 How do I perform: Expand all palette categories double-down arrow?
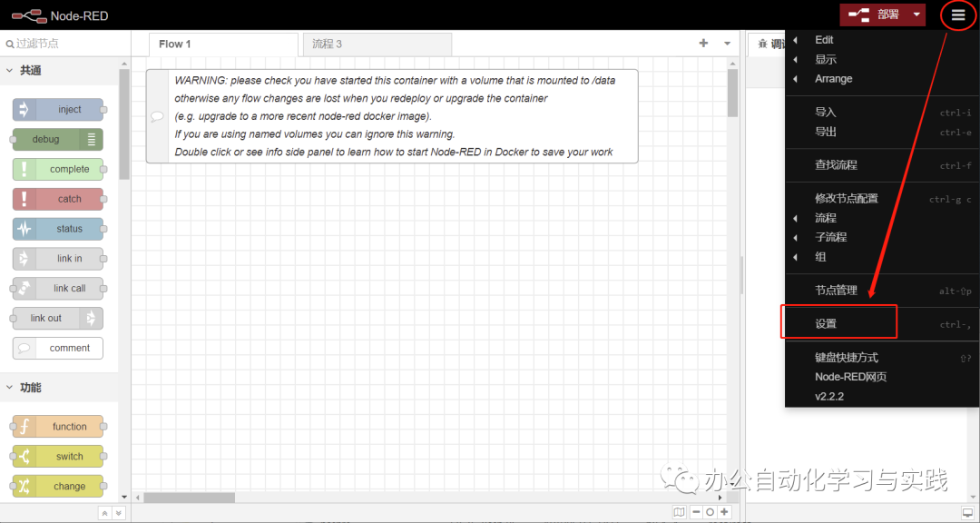(118, 513)
